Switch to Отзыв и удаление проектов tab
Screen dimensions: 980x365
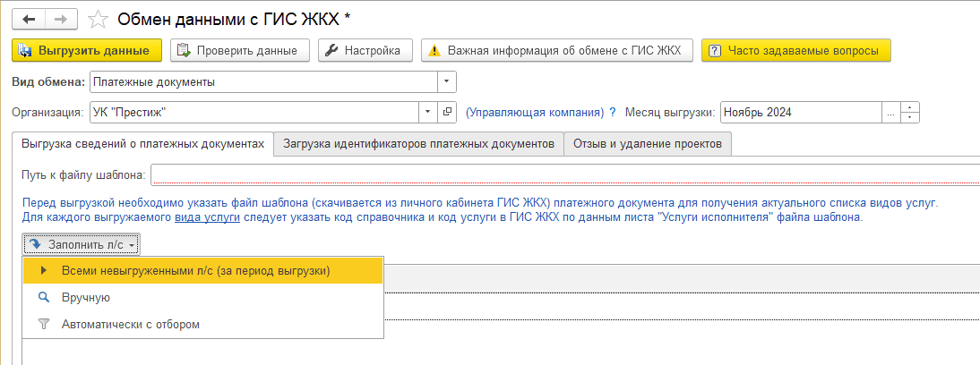pyautogui.click(x=649, y=143)
